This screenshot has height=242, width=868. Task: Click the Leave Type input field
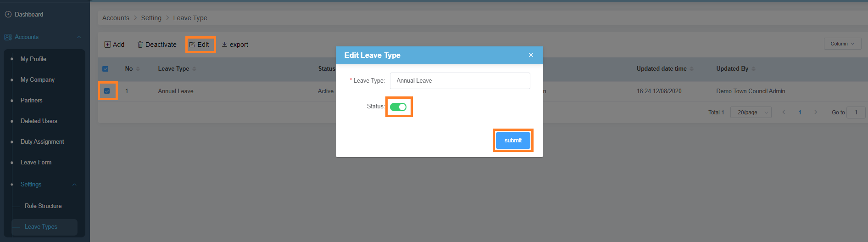coord(460,81)
